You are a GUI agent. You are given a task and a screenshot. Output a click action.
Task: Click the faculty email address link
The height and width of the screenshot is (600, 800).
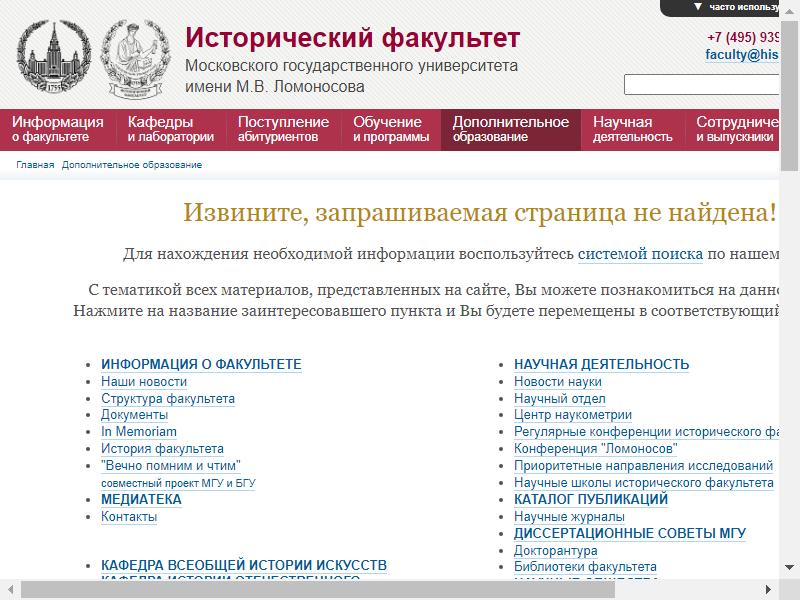(x=742, y=55)
